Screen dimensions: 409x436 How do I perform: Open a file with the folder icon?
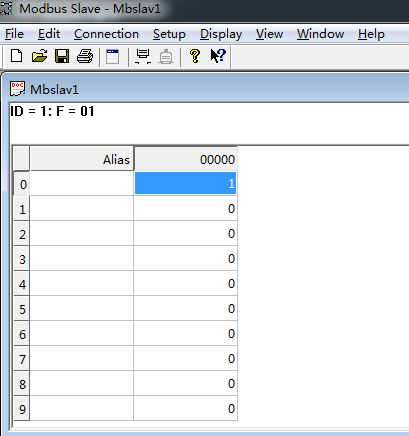pos(39,56)
